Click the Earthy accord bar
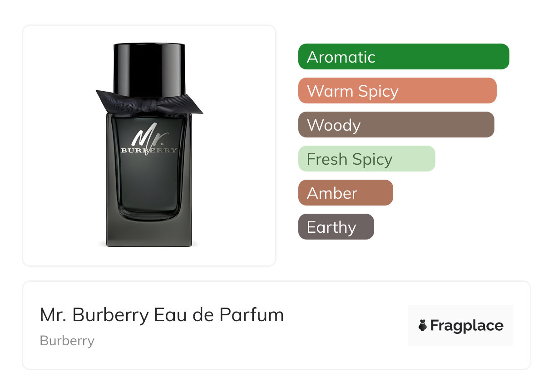The height and width of the screenshot is (392, 553). 336,227
